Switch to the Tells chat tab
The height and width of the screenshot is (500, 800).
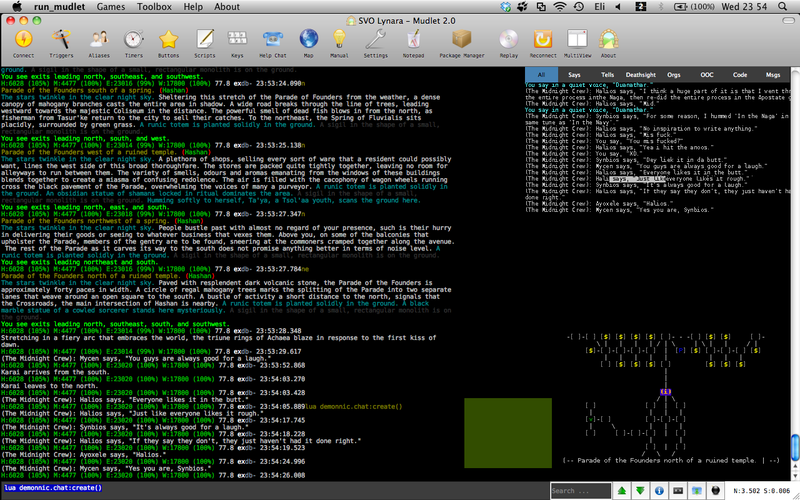pyautogui.click(x=607, y=74)
